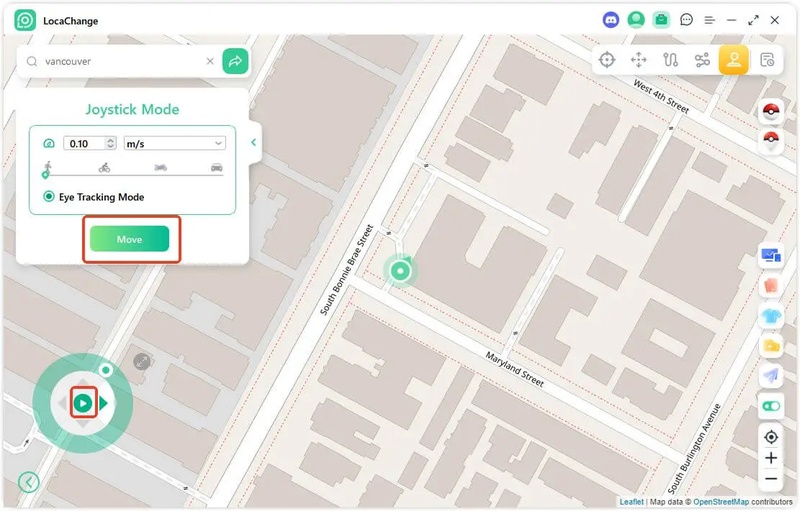Open the hamburger menu in title bar

coord(709,20)
